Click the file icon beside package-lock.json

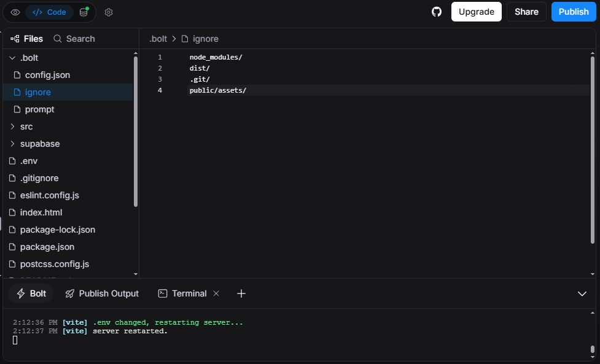[x=12, y=230]
